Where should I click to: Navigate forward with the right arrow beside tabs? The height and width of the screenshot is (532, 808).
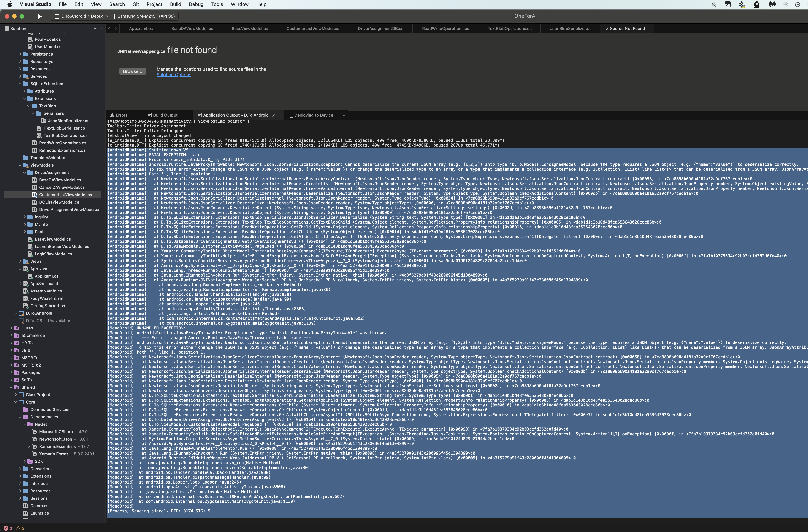115,29
